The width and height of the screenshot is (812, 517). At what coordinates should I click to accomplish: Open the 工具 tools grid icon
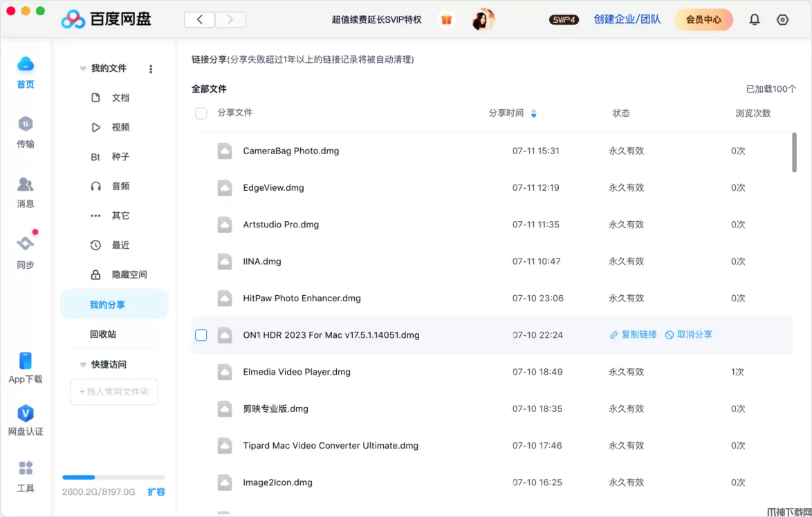26,469
